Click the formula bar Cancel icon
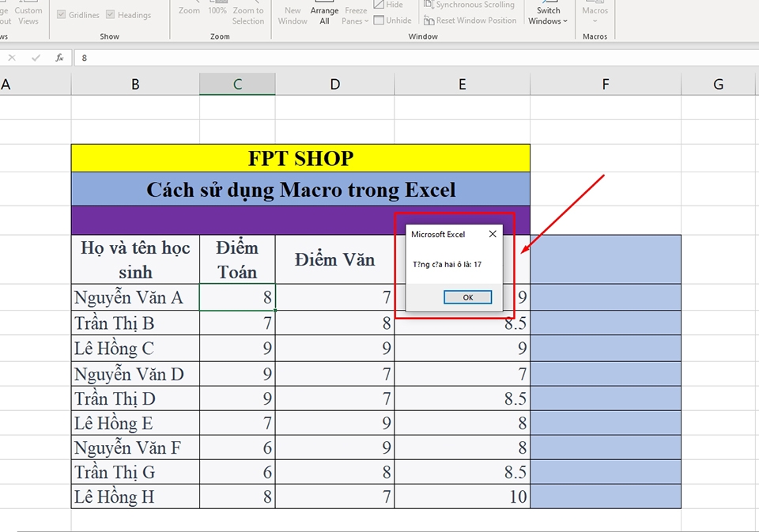 pyautogui.click(x=12, y=58)
